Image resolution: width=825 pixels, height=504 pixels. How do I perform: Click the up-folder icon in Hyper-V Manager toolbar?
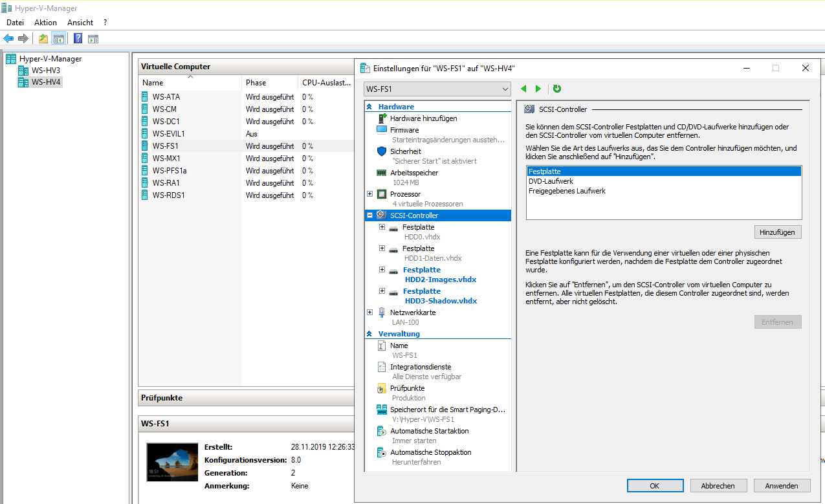pos(43,39)
